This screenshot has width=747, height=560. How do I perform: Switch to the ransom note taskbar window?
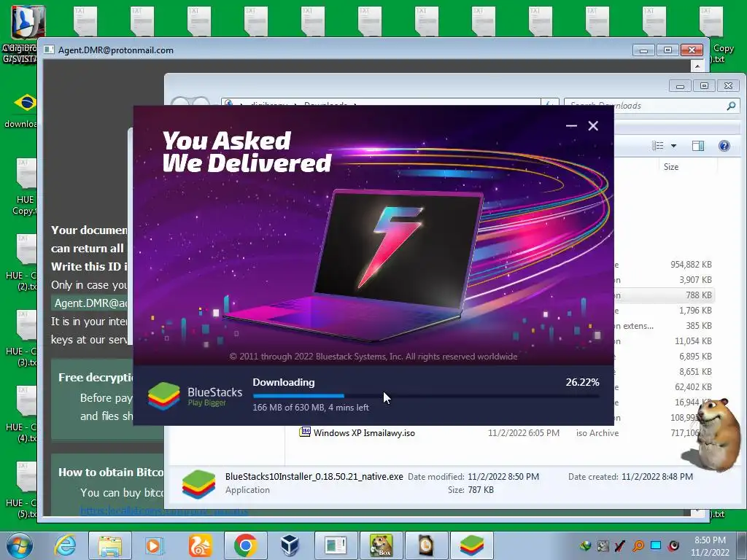[x=336, y=545]
